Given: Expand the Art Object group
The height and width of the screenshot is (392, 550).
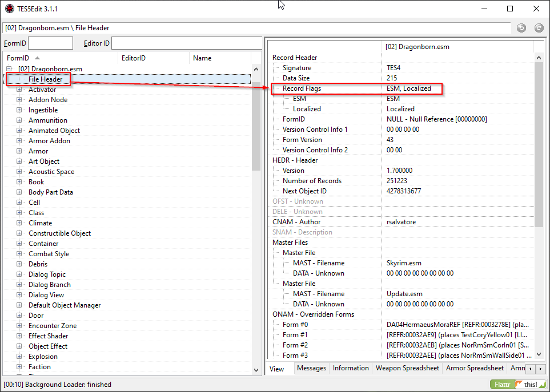Looking at the screenshot, I should pos(19,161).
